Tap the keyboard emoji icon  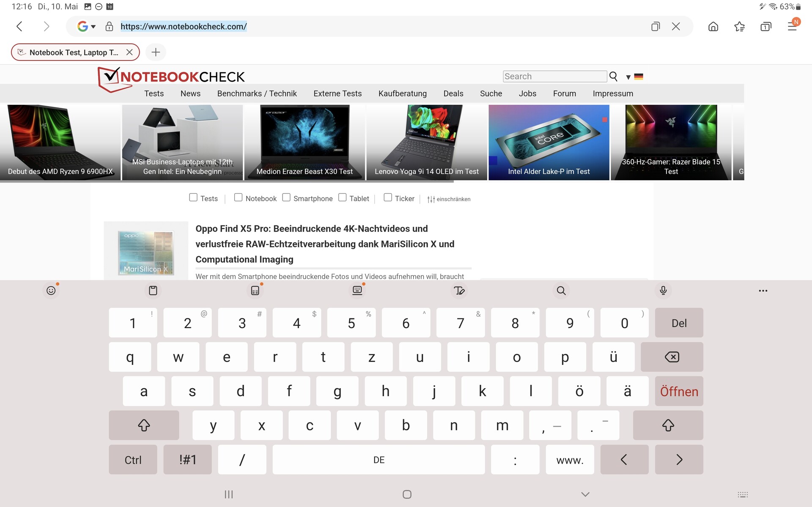[51, 290]
